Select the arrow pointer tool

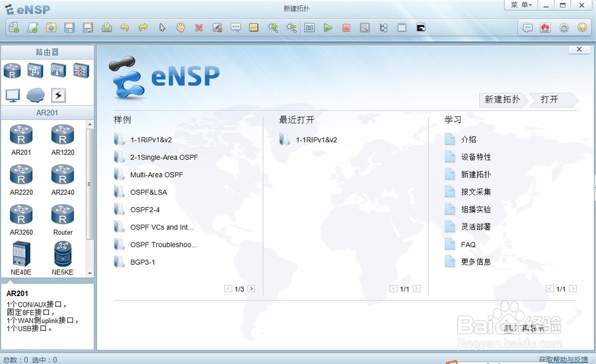(x=162, y=28)
